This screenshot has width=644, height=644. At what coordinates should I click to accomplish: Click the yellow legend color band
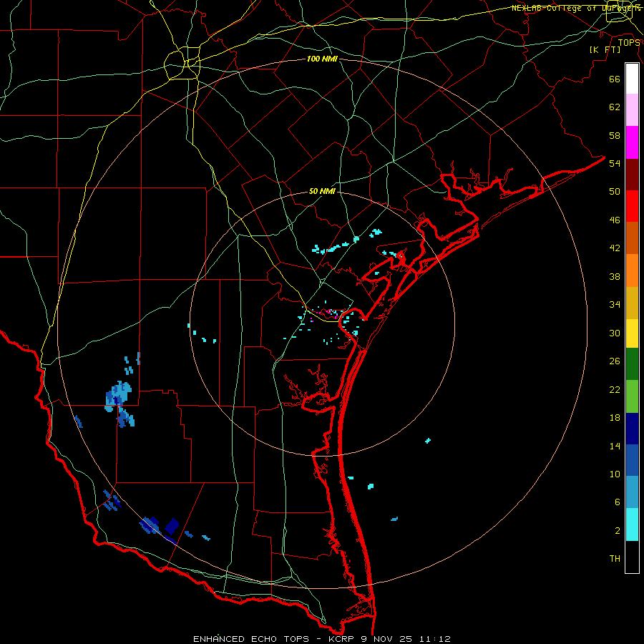coord(632,333)
